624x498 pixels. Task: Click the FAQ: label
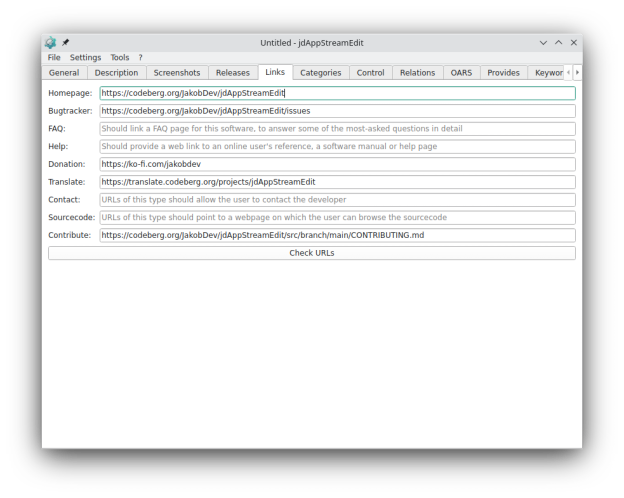click(57, 129)
